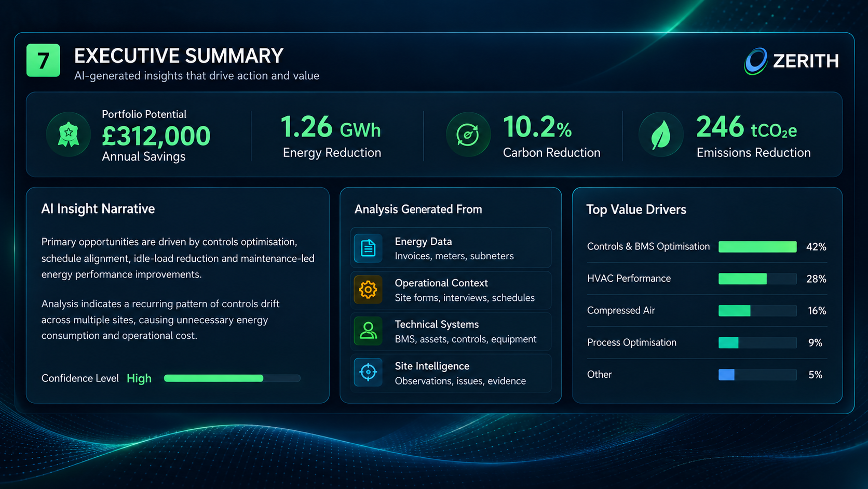Open the Energy Data source row
The image size is (868, 489).
(451, 248)
